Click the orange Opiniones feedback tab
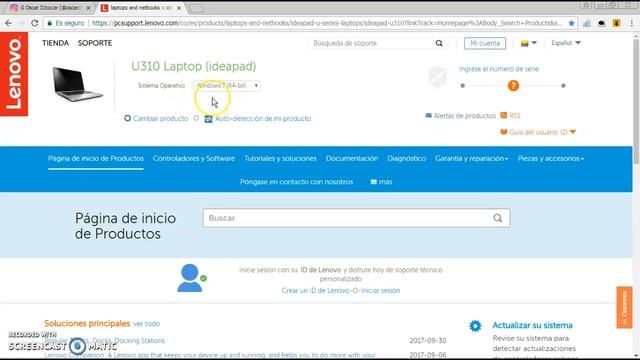Screen dimensions: 640x360 coord(624,307)
